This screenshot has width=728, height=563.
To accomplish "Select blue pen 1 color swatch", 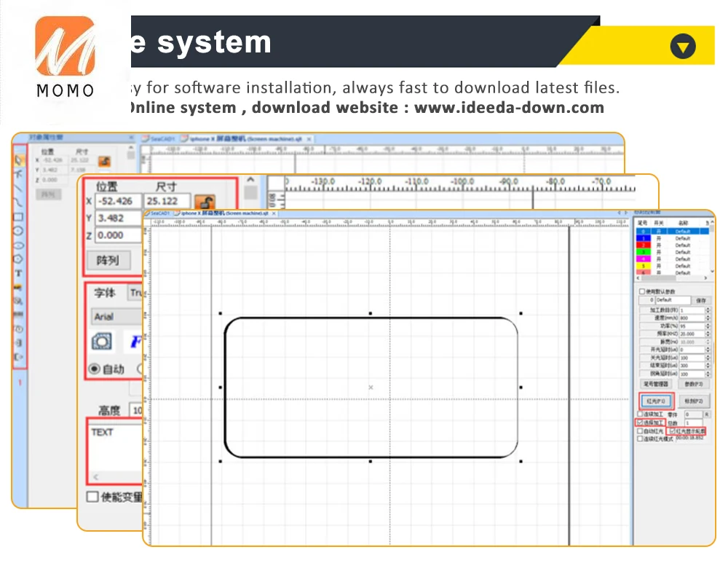I will tap(643, 238).
